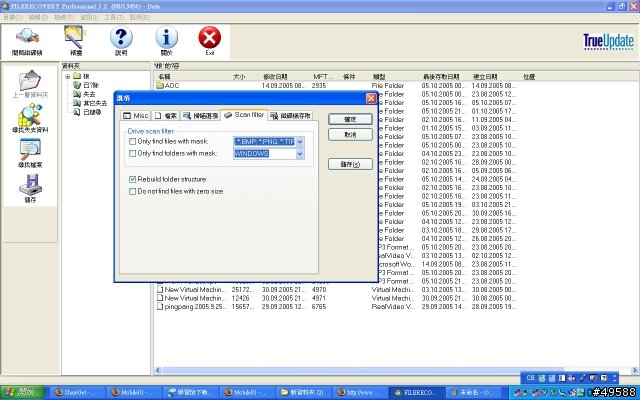Click the floppy disk save sidebar icon
Viewport: 640px width, 400px height.
[30, 184]
